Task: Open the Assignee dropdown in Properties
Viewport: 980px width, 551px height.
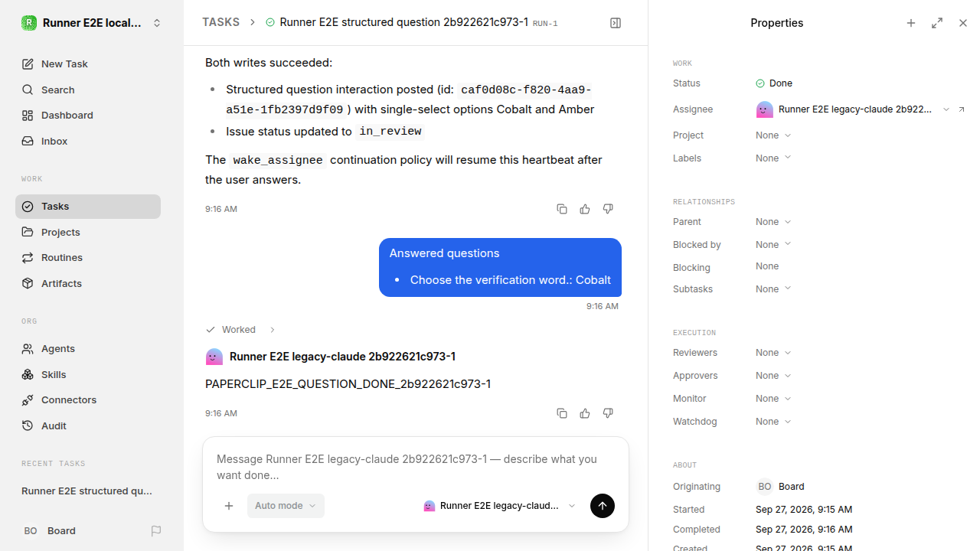Action: pyautogui.click(x=853, y=109)
